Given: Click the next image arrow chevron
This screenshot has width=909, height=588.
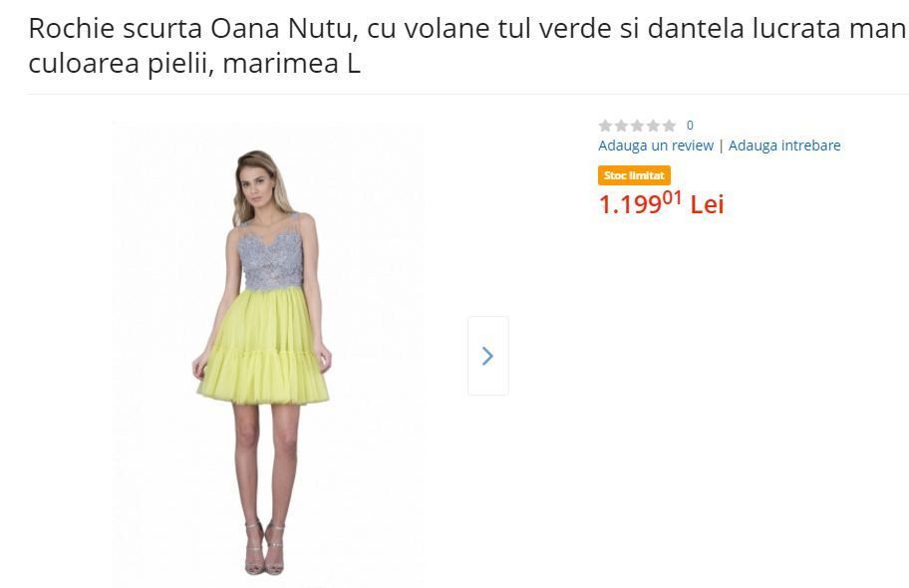Looking at the screenshot, I should tap(487, 356).
